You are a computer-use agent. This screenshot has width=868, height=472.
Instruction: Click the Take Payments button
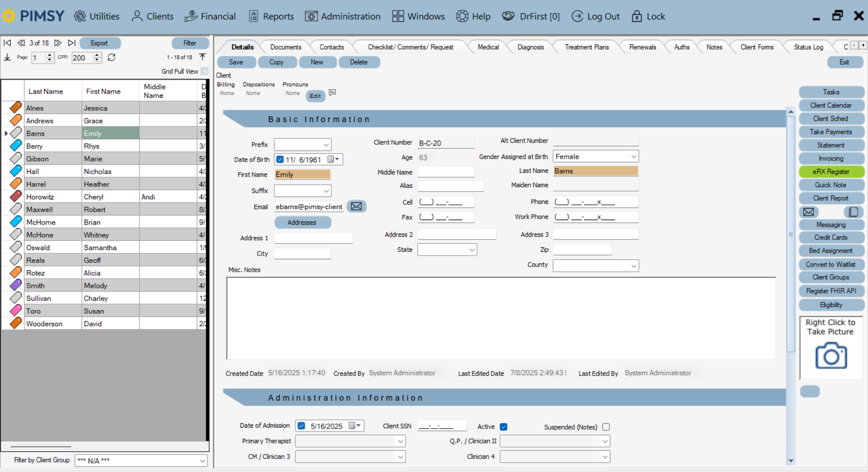[831, 131]
